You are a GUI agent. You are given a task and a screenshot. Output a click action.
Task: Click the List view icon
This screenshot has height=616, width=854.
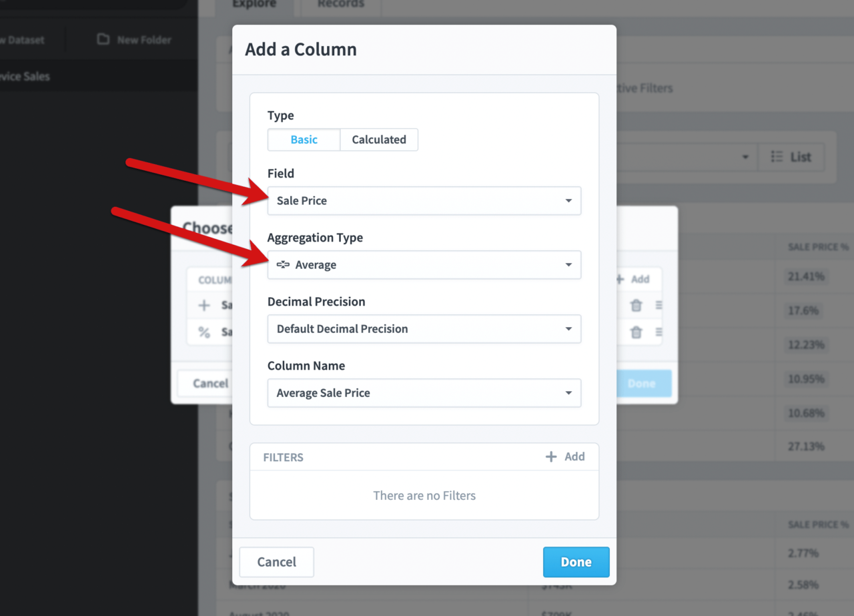[777, 157]
